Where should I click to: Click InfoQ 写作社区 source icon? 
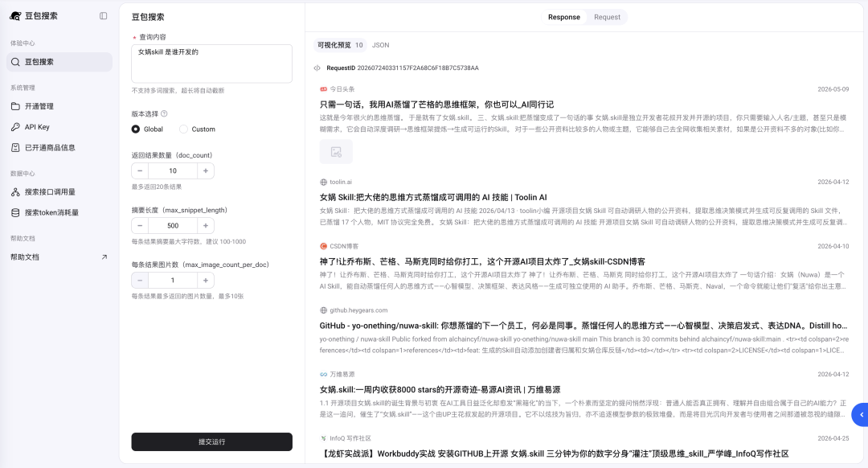coord(323,438)
